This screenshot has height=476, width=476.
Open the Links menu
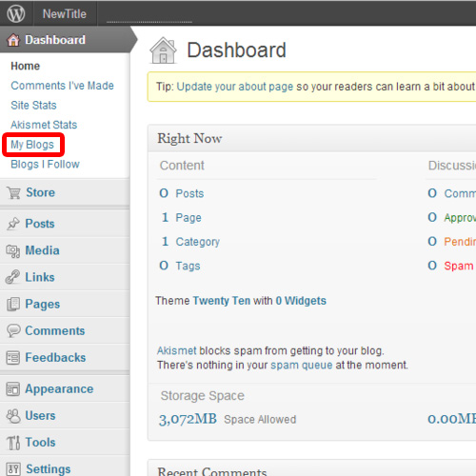click(x=65, y=277)
